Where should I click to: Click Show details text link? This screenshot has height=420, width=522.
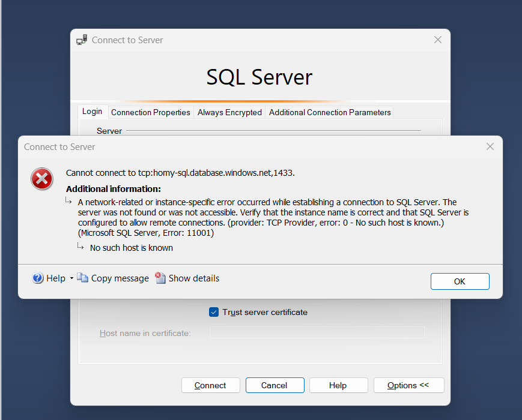(x=194, y=278)
